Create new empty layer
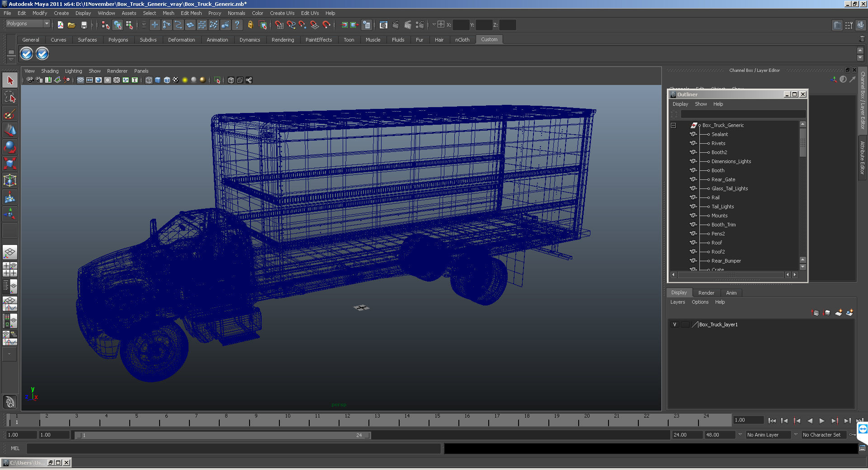Viewport: 868px width, 470px height. pyautogui.click(x=839, y=313)
